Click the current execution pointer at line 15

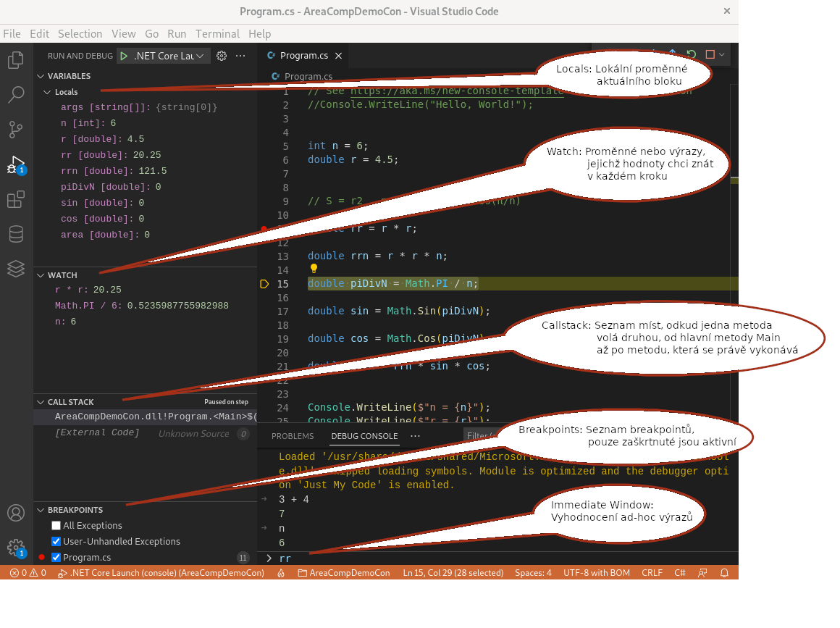tap(264, 284)
